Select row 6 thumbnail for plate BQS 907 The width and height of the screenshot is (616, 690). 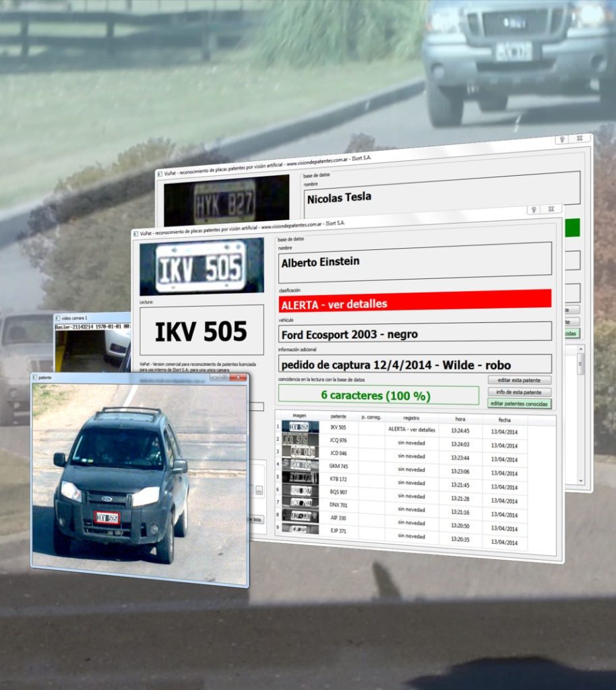point(300,491)
